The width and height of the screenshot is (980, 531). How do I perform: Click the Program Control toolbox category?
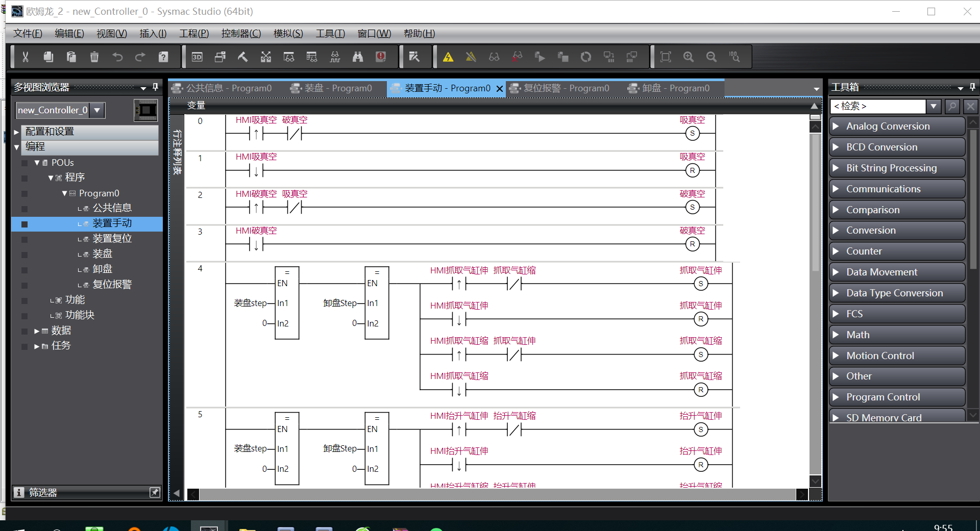[x=897, y=397]
